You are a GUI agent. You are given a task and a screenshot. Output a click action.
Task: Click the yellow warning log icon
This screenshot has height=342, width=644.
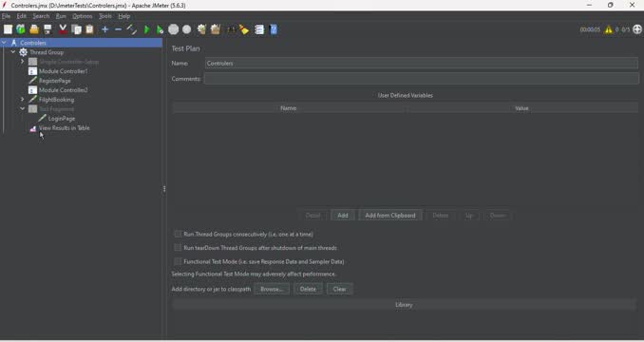point(608,29)
